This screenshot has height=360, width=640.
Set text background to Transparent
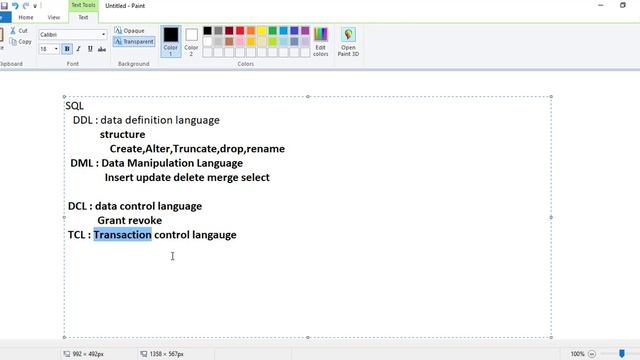(134, 42)
